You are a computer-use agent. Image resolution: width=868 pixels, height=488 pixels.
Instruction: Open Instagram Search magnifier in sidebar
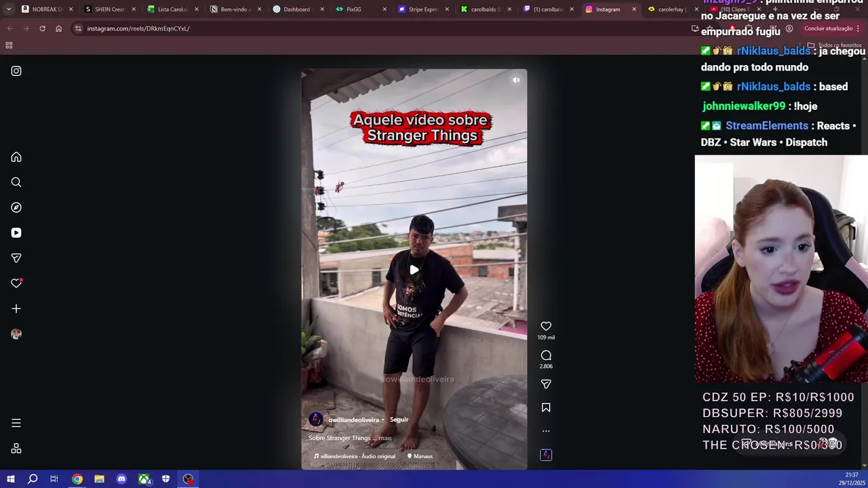(x=16, y=182)
